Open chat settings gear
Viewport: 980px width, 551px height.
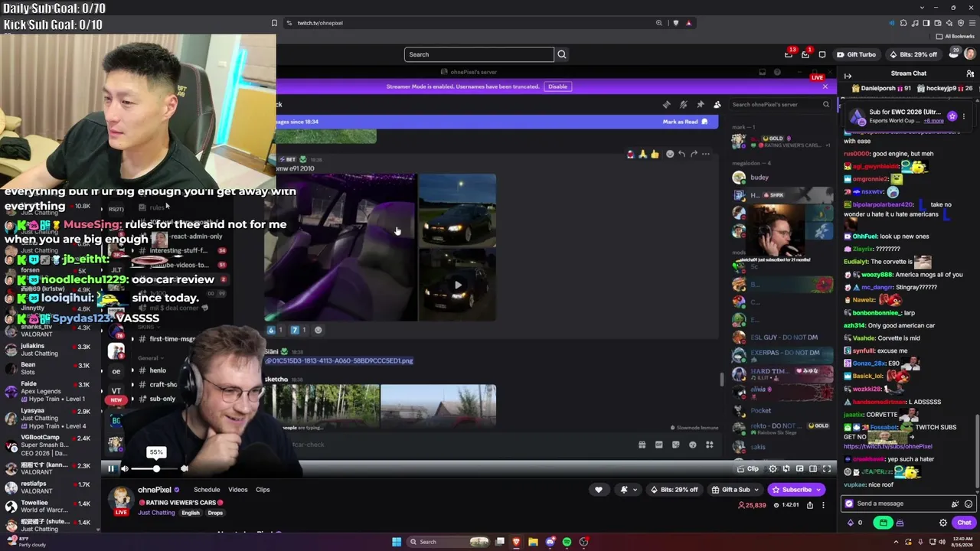click(943, 523)
